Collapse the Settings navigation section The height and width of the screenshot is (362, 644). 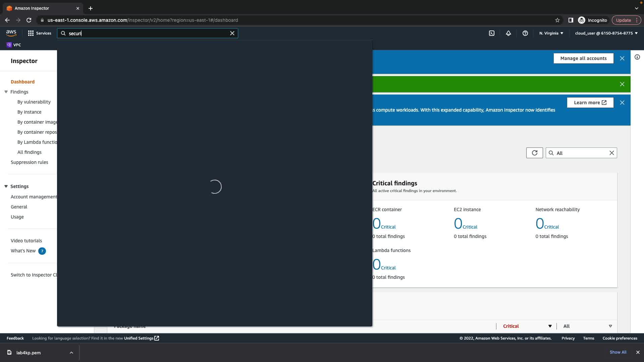pos(6,186)
